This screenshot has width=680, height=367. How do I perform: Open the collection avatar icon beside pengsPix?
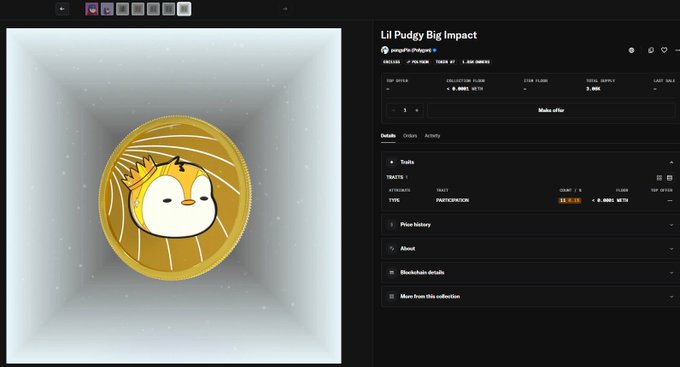[385, 50]
